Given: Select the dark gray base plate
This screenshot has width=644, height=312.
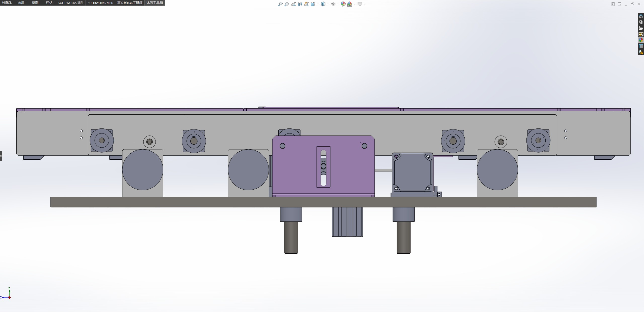Looking at the screenshot, I should coord(323,202).
